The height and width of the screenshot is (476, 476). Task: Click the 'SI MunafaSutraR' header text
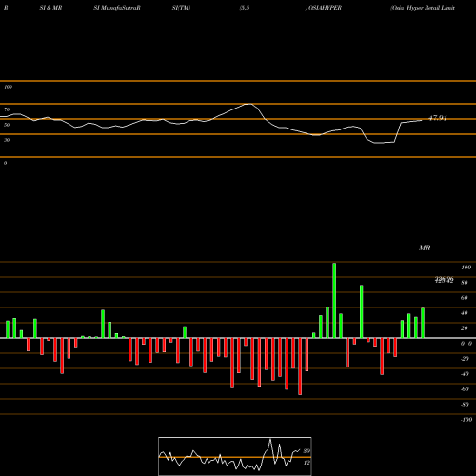pos(117,8)
